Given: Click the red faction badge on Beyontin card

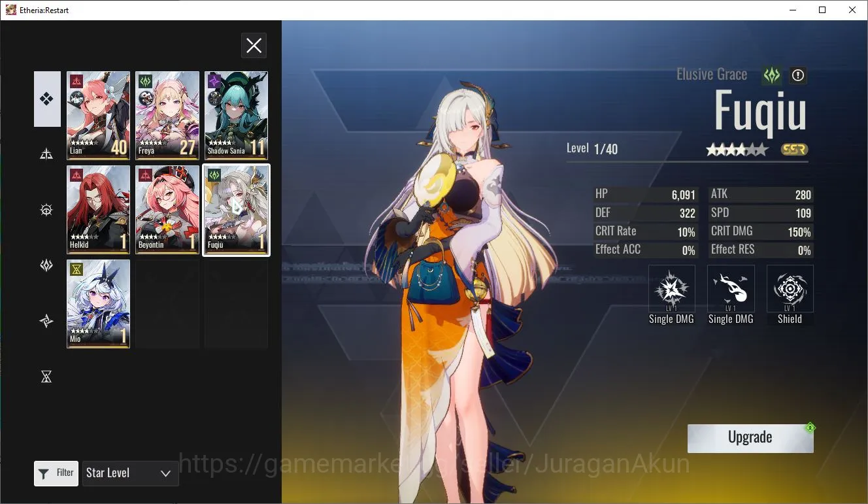Looking at the screenshot, I should click(x=145, y=175).
